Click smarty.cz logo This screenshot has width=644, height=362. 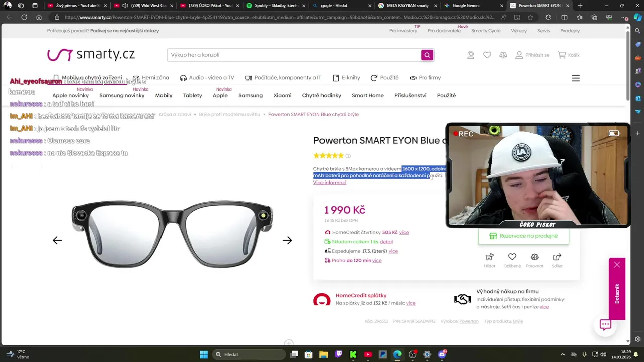[x=91, y=55]
